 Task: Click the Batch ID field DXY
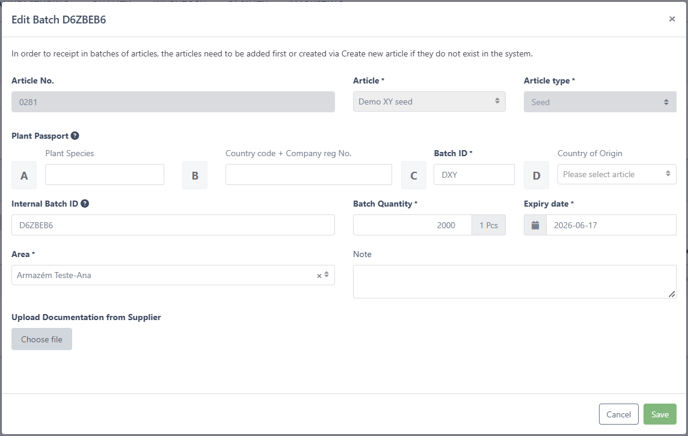click(474, 175)
